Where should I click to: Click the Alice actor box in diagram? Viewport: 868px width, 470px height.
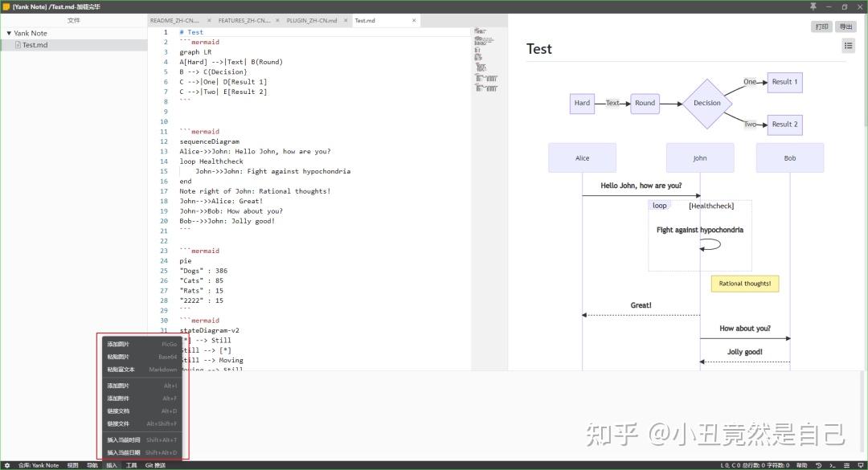tap(583, 157)
